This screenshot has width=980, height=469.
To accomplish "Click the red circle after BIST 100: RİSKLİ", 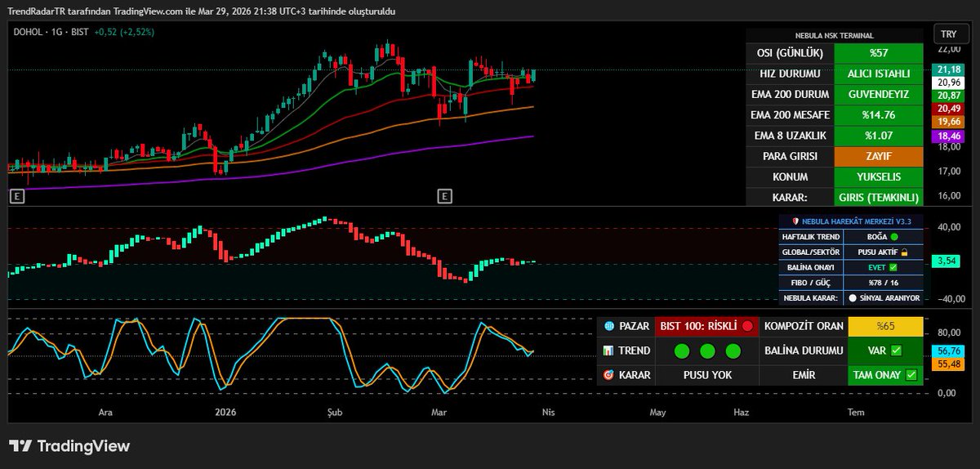I will [x=746, y=326].
